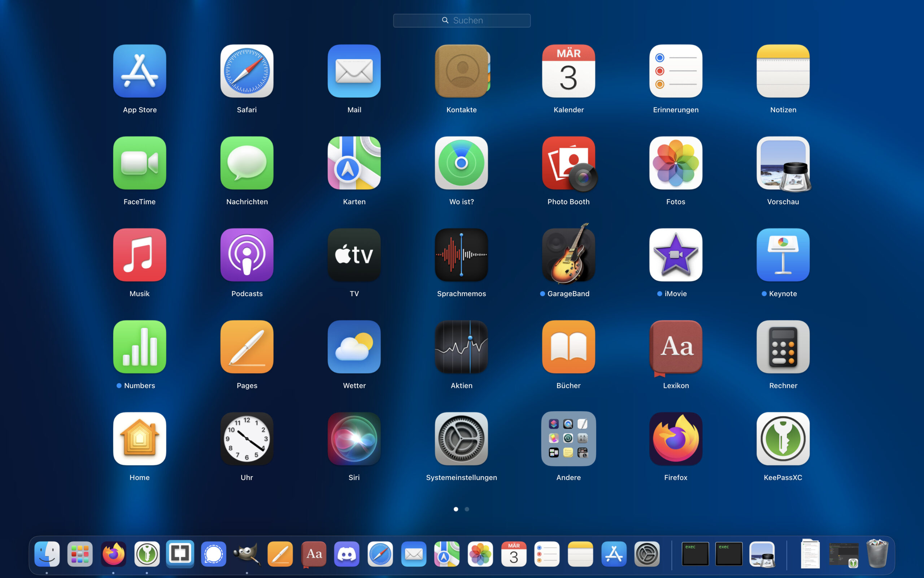This screenshot has width=924, height=578.
Task: Switch to Firefox in the Dock
Action: [113, 554]
